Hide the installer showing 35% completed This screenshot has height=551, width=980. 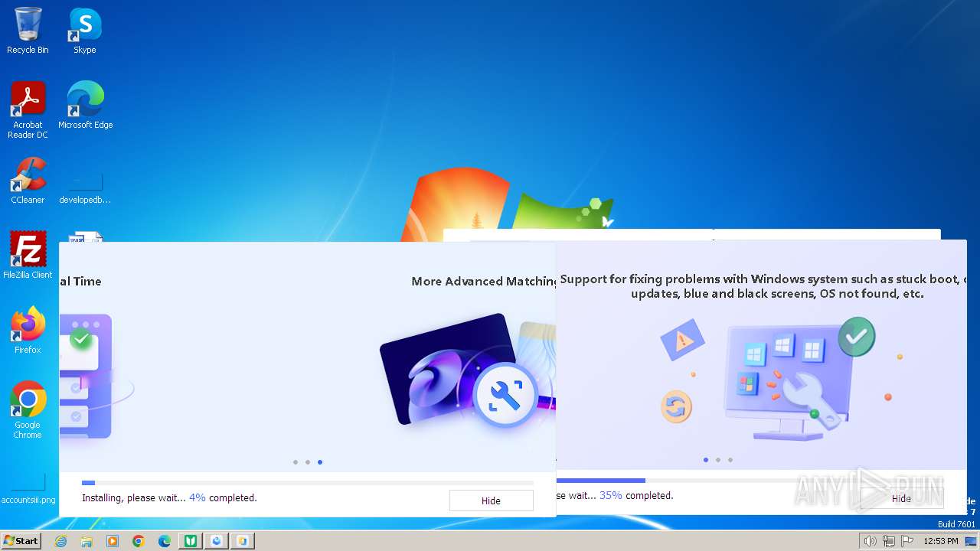(901, 498)
